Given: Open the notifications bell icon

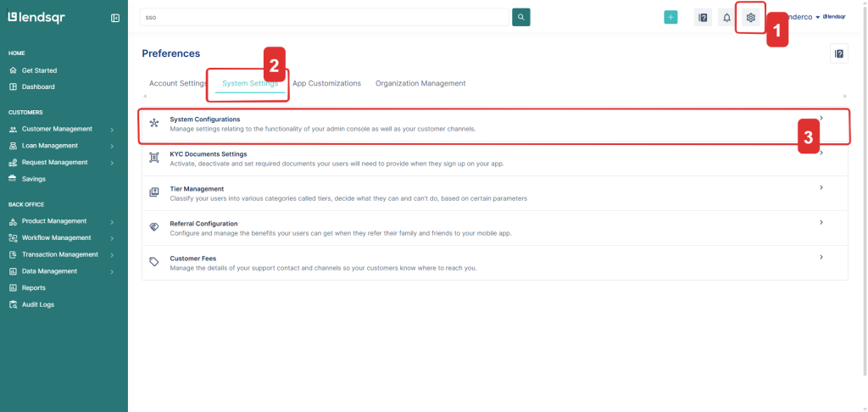Looking at the screenshot, I should [x=726, y=18].
